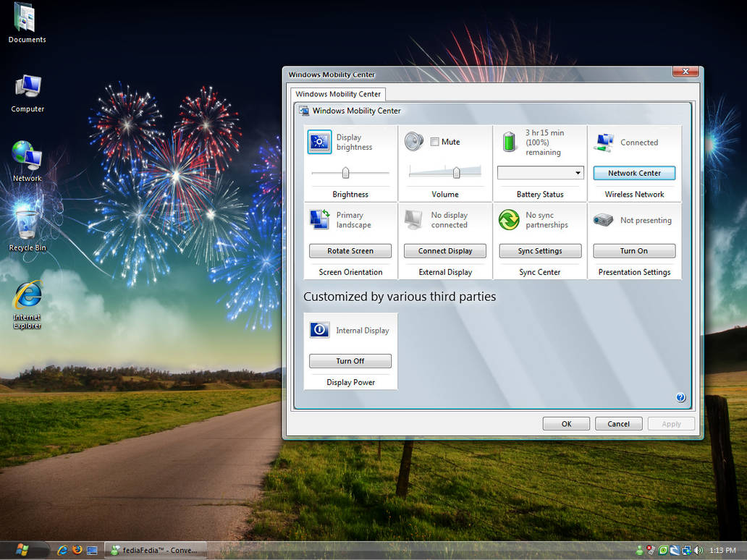Click the small icon beside the Windows Mobility Center heading

tap(303, 111)
